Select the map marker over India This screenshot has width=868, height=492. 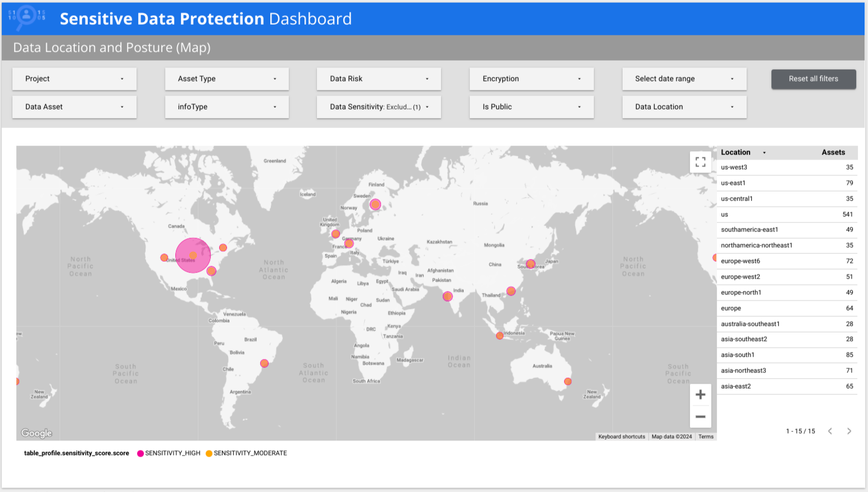point(447,296)
